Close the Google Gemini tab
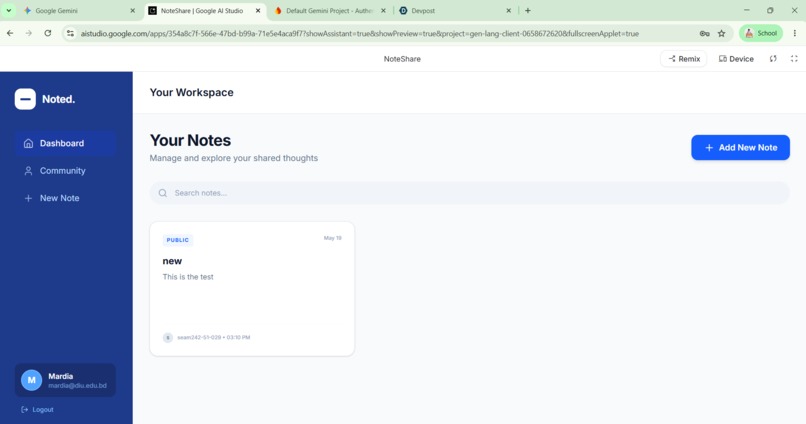The height and width of the screenshot is (424, 806). (133, 11)
